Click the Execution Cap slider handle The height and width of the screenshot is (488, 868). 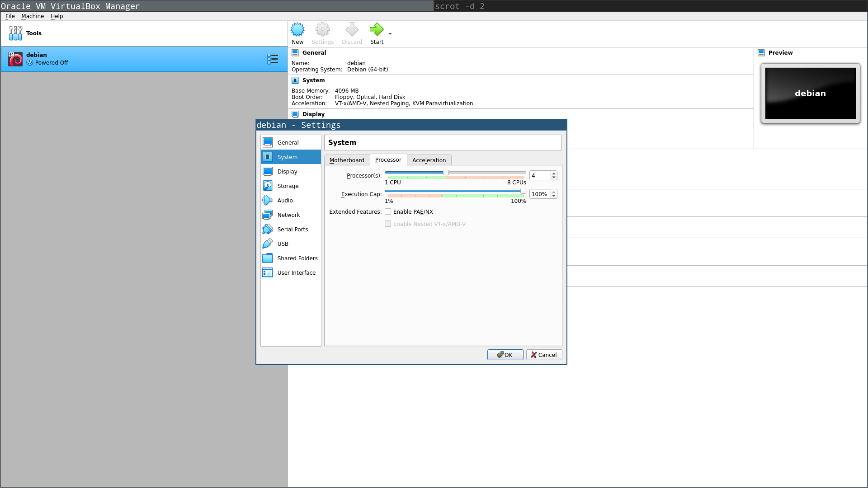coord(523,191)
